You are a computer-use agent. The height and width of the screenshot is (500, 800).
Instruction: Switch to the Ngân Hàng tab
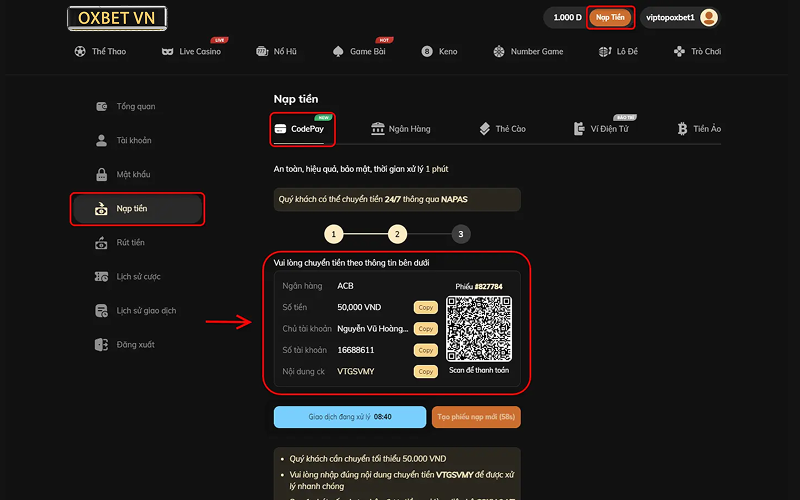pyautogui.click(x=400, y=129)
